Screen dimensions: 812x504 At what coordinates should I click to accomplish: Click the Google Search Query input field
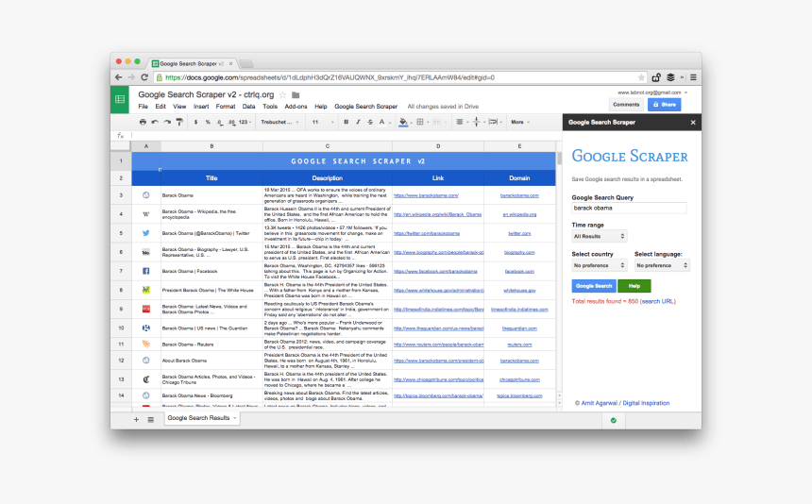click(x=629, y=208)
